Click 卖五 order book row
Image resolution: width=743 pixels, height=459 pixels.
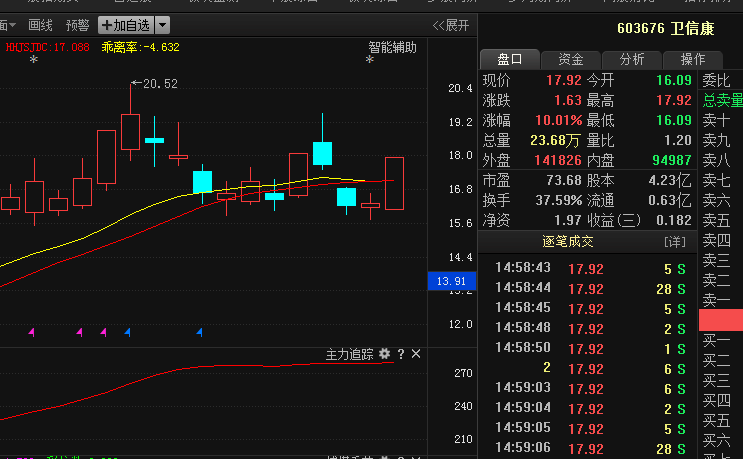click(721, 220)
